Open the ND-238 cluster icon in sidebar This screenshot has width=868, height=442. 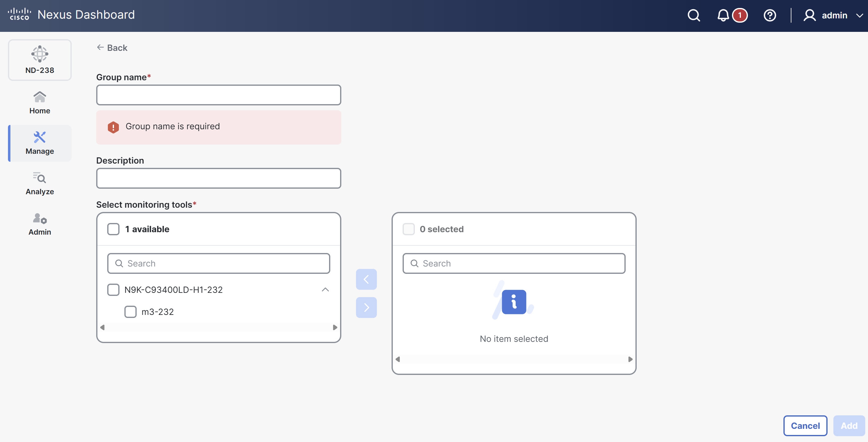(40, 54)
